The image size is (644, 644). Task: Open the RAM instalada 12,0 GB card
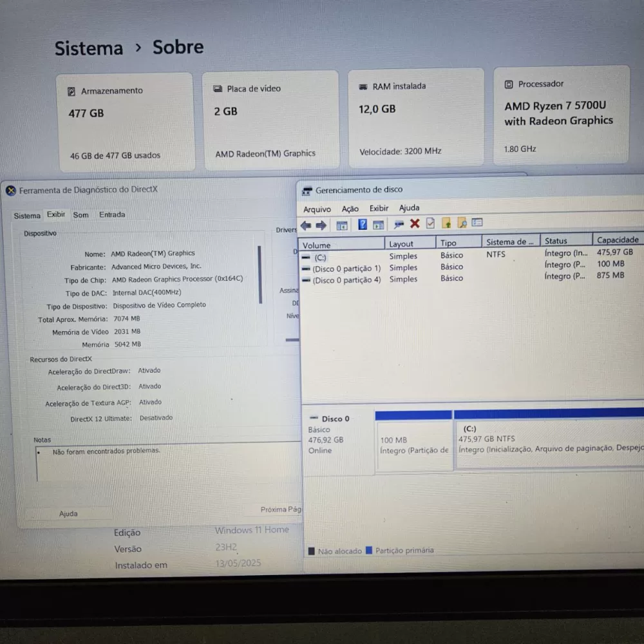click(x=417, y=118)
